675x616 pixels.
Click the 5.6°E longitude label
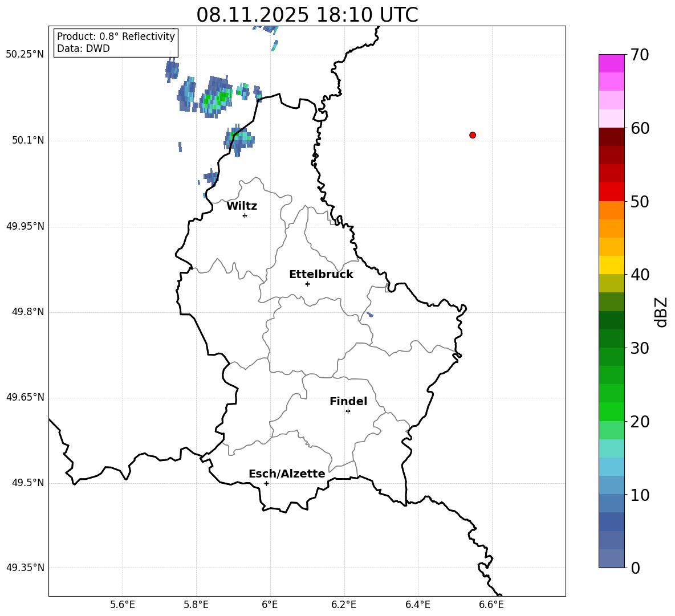tap(123, 605)
